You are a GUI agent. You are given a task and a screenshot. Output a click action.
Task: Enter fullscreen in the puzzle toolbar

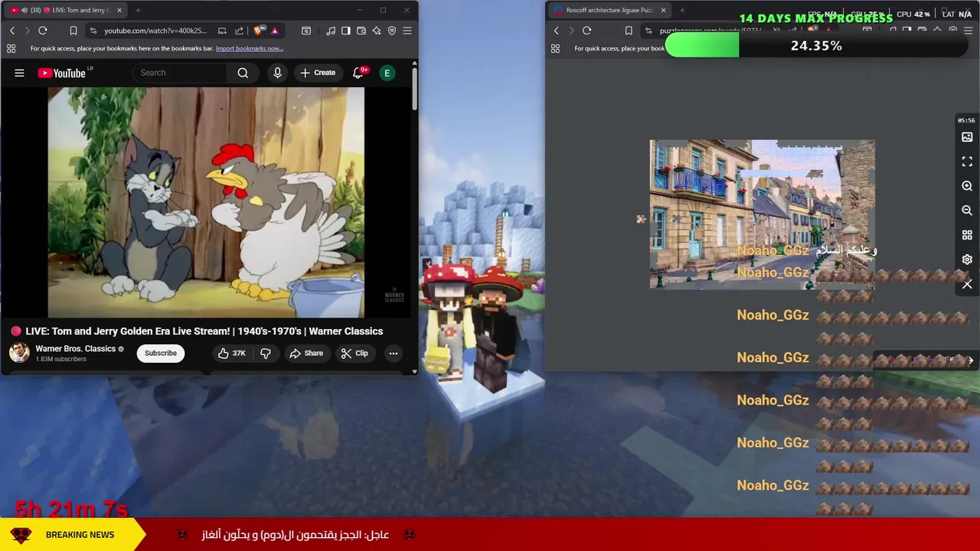[x=967, y=161]
